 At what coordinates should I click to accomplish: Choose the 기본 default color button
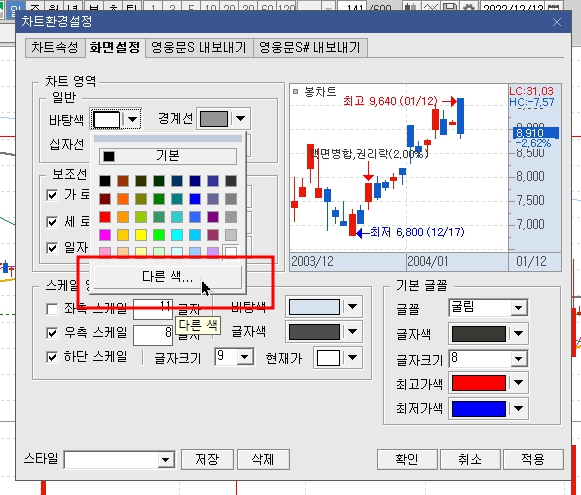[167, 156]
